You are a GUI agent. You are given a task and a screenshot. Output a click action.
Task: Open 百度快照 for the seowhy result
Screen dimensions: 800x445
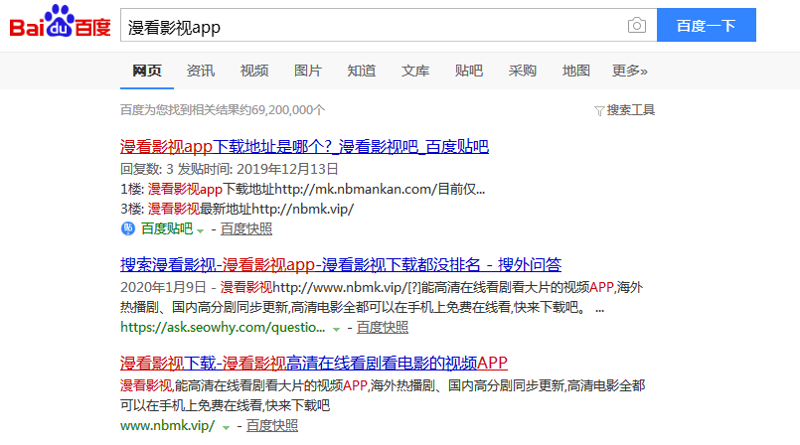[x=382, y=327]
